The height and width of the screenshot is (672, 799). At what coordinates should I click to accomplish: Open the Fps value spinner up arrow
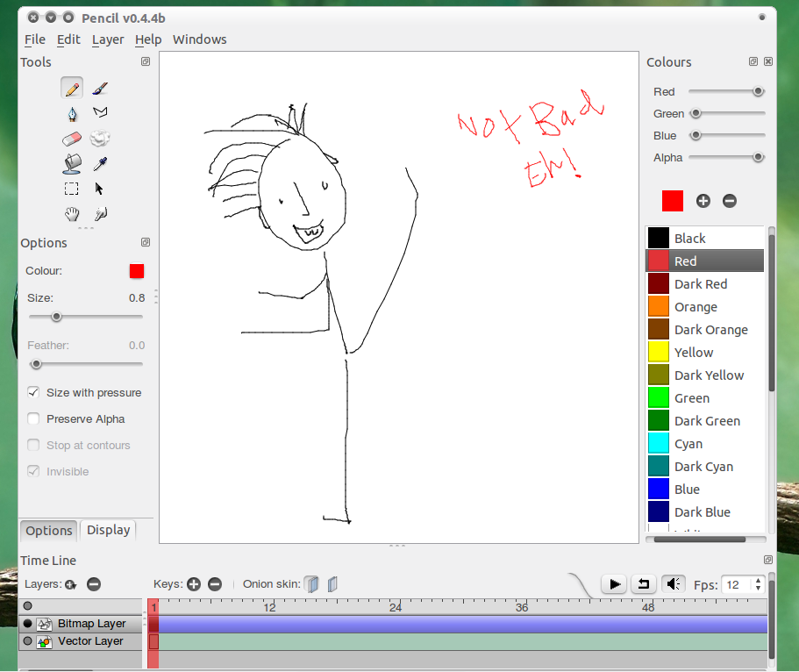760,579
